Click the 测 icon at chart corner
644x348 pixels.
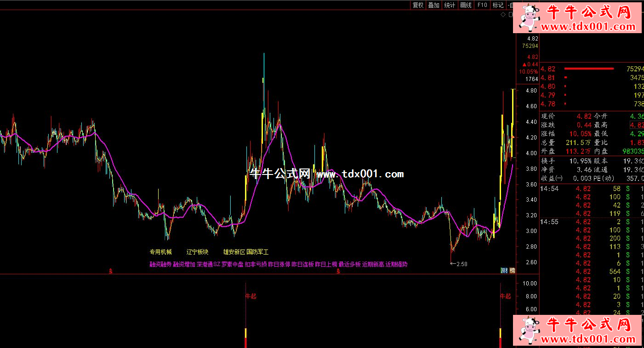504,270
